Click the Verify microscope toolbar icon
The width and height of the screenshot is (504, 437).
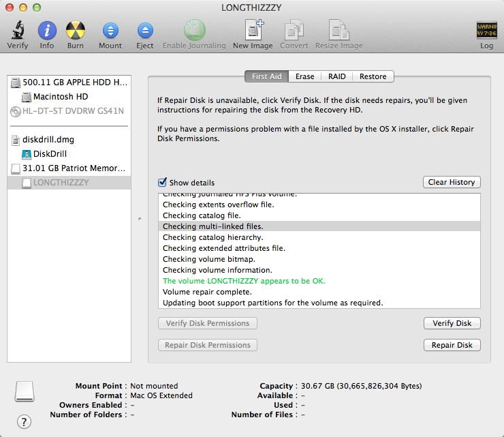tap(18, 30)
